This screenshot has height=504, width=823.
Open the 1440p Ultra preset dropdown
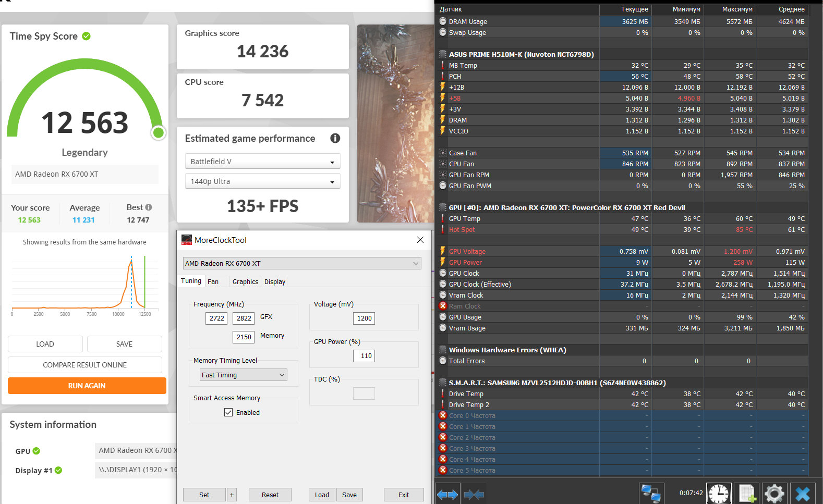(263, 181)
